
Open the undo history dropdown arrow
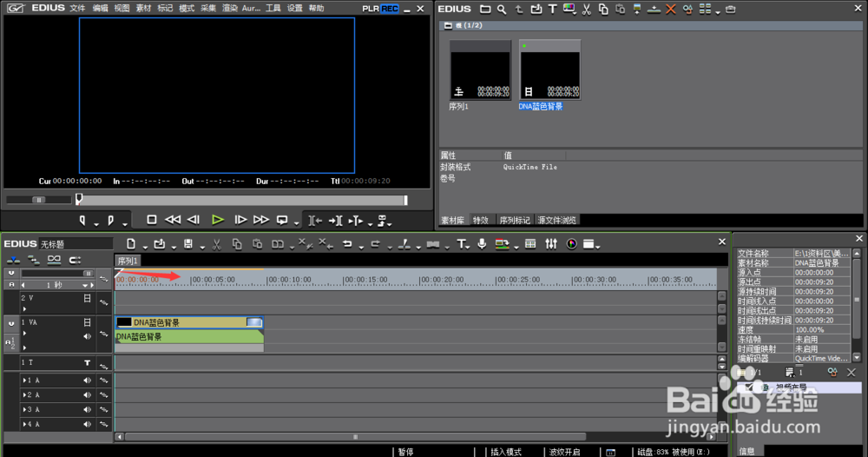point(361,247)
